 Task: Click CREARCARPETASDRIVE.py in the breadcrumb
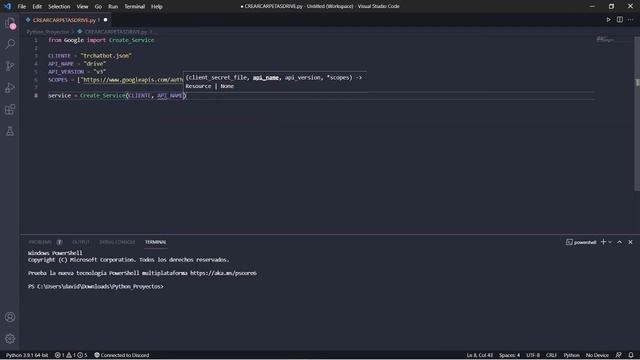(116, 32)
